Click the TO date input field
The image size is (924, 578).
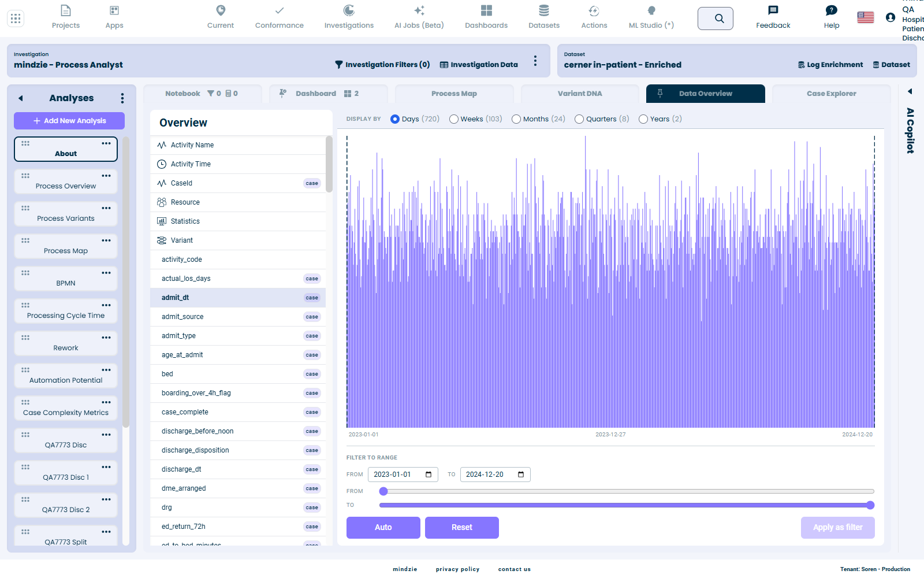pyautogui.click(x=495, y=475)
